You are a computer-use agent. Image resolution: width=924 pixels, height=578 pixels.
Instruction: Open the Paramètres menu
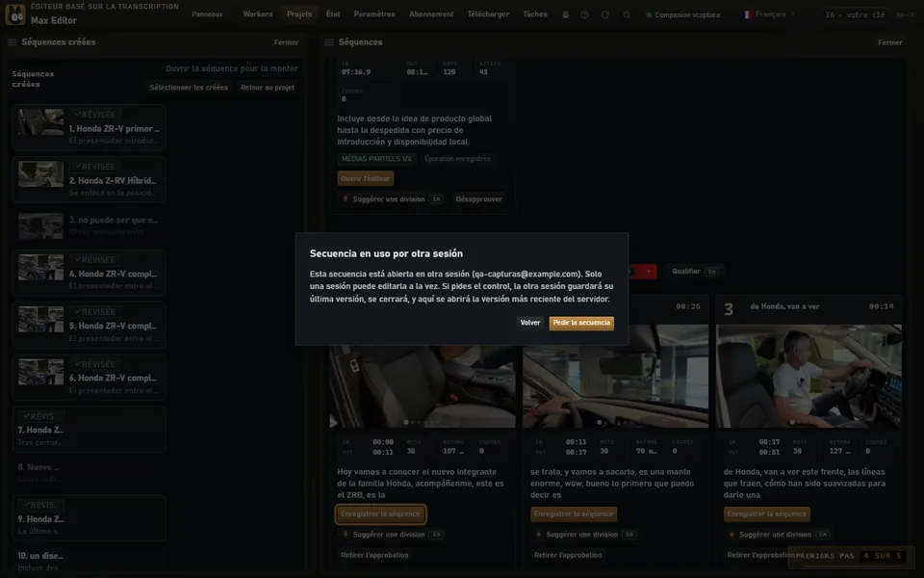point(374,14)
